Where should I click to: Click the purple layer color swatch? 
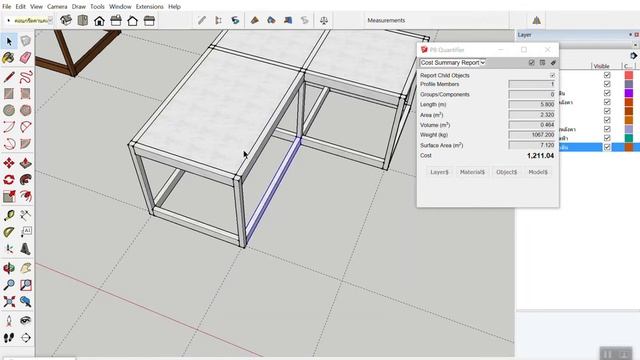[629, 93]
